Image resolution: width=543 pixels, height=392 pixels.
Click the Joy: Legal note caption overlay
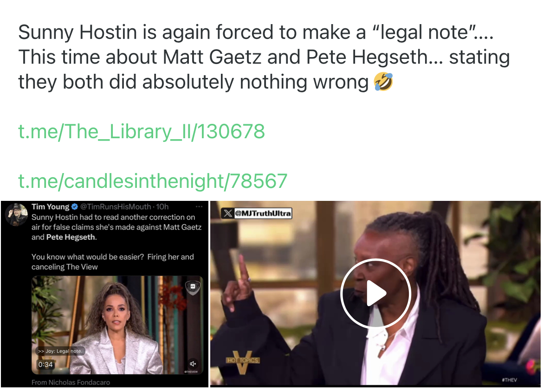[x=59, y=351]
